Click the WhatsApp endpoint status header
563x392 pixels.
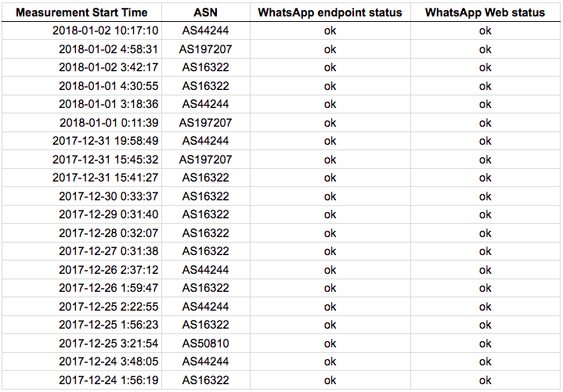click(x=330, y=13)
